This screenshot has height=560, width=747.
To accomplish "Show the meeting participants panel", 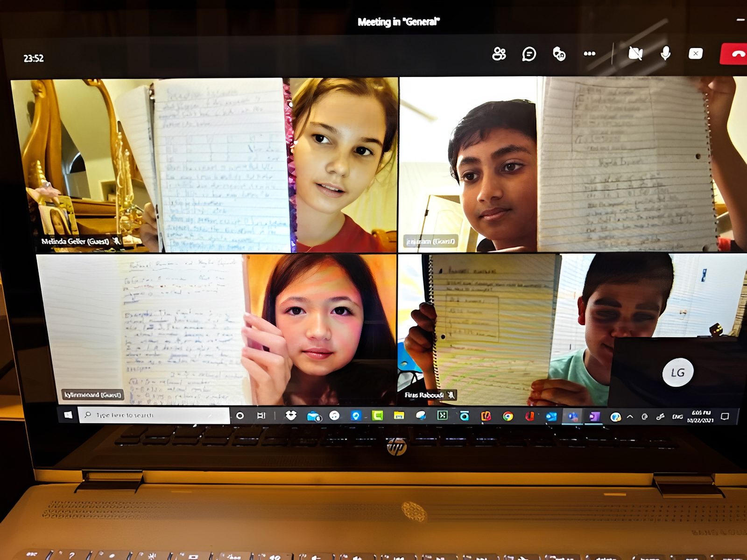I will (499, 54).
